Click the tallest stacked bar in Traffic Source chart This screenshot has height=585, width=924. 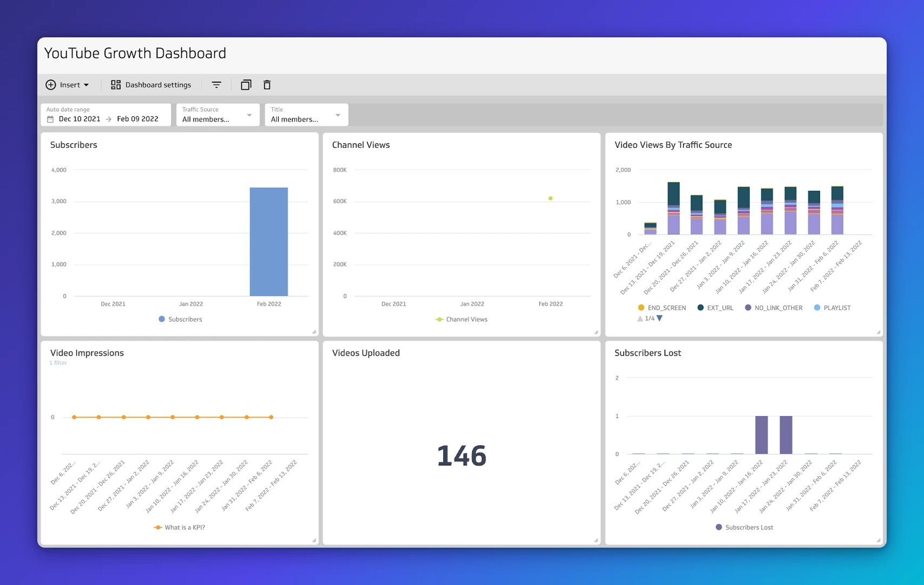pyautogui.click(x=673, y=209)
